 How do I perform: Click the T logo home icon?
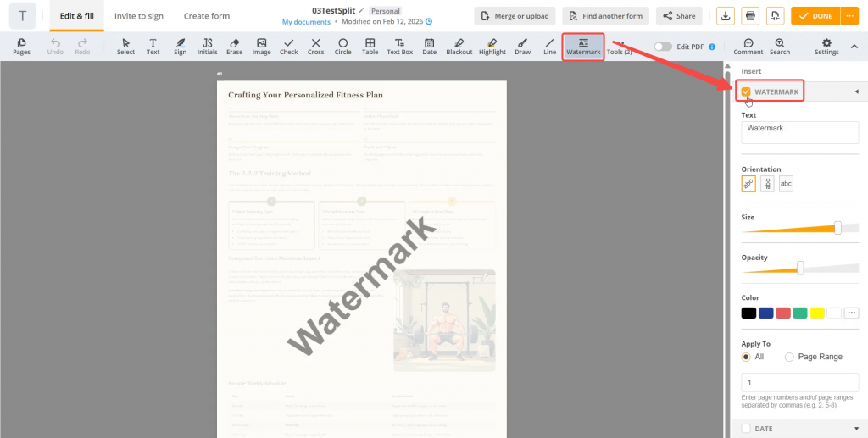[x=23, y=16]
